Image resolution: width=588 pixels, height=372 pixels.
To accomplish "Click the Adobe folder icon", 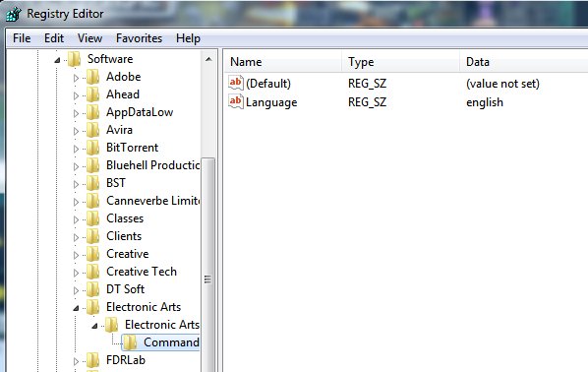I will click(92, 77).
